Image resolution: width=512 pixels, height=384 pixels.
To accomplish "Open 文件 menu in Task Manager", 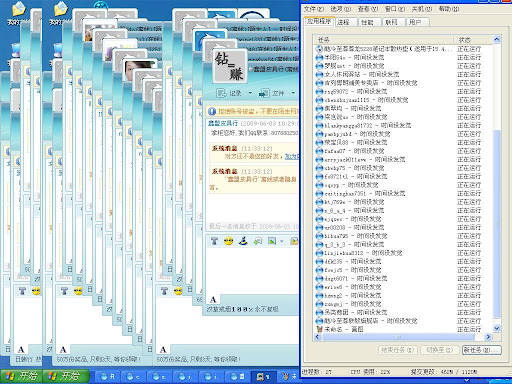I will (x=314, y=9).
